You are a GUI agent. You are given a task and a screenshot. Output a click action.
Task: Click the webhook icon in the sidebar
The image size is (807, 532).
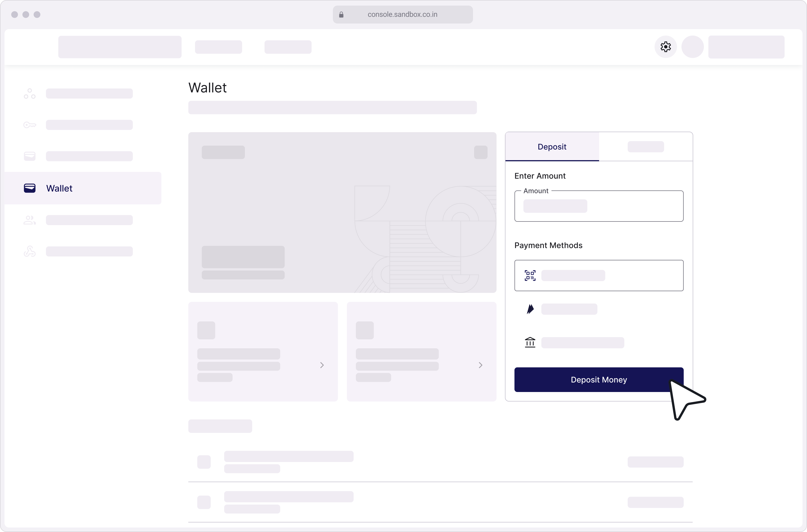[30, 251]
